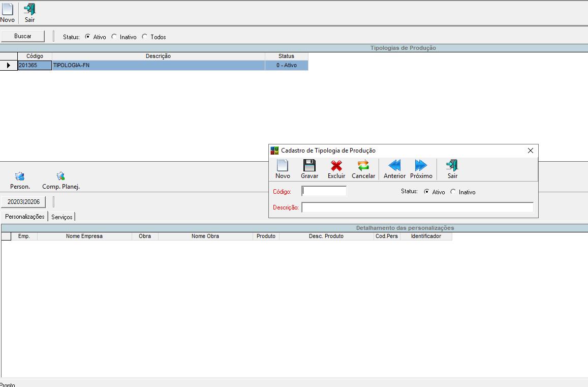588x387 pixels.
Task: Select Inativo status filter radio
Action: coord(114,37)
